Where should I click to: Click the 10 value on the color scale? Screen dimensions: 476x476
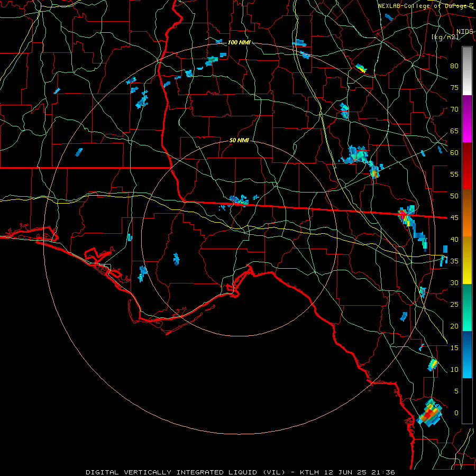[x=454, y=370]
